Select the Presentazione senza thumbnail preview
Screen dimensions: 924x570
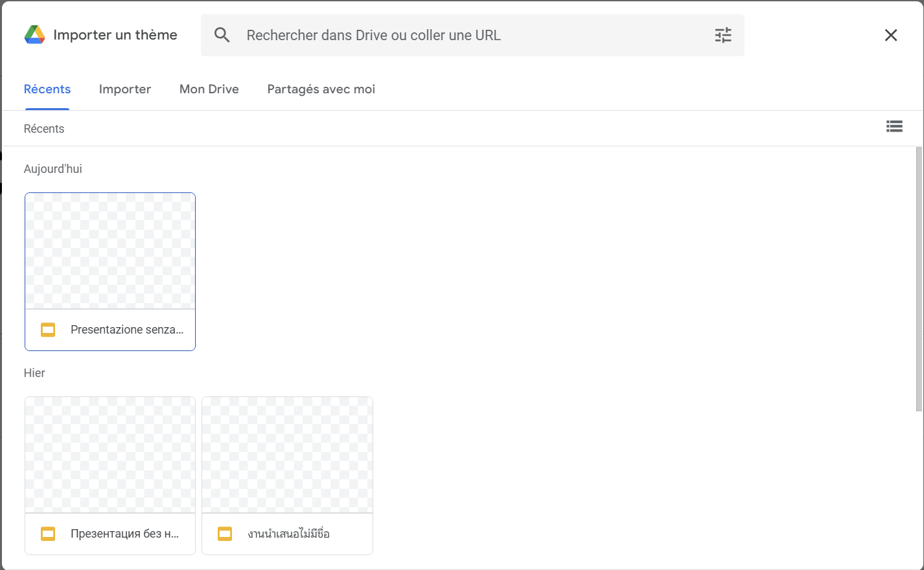click(x=110, y=251)
